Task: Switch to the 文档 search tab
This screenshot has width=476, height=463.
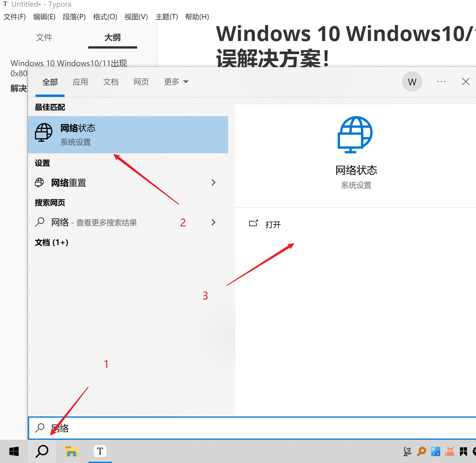Action: (x=111, y=82)
